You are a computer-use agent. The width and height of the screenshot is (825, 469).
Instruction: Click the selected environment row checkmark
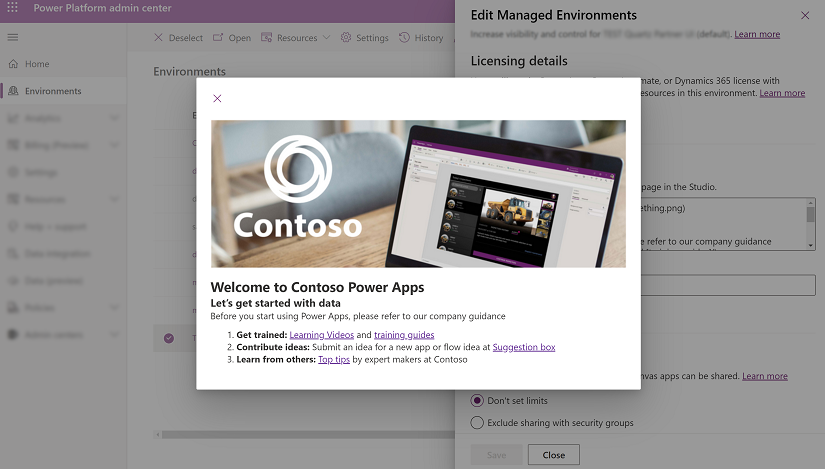169,338
